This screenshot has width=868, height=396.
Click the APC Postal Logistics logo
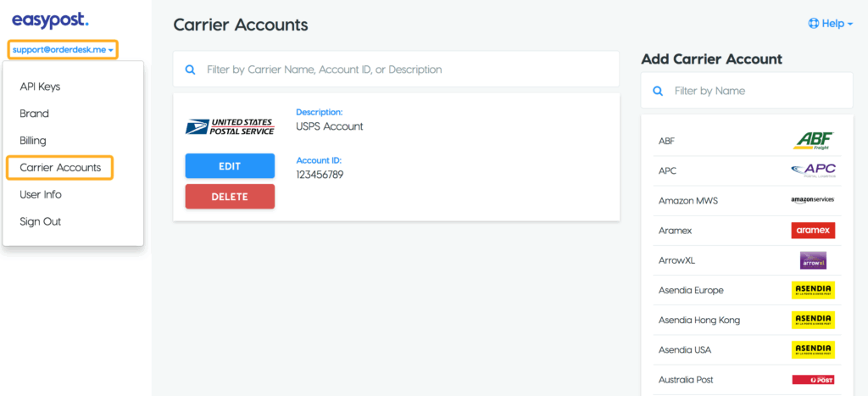[813, 170]
